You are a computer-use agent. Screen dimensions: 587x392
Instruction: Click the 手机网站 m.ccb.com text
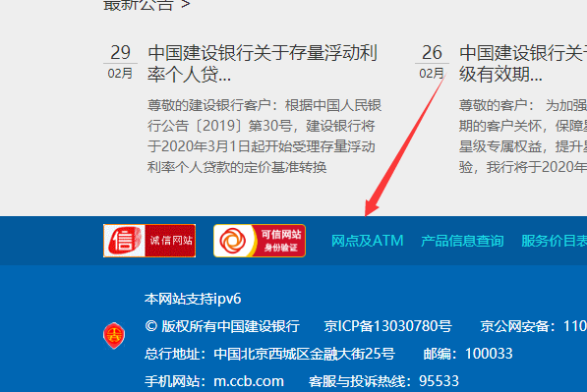214,381
